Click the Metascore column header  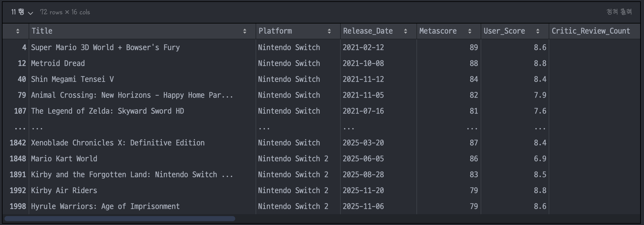(x=449, y=31)
